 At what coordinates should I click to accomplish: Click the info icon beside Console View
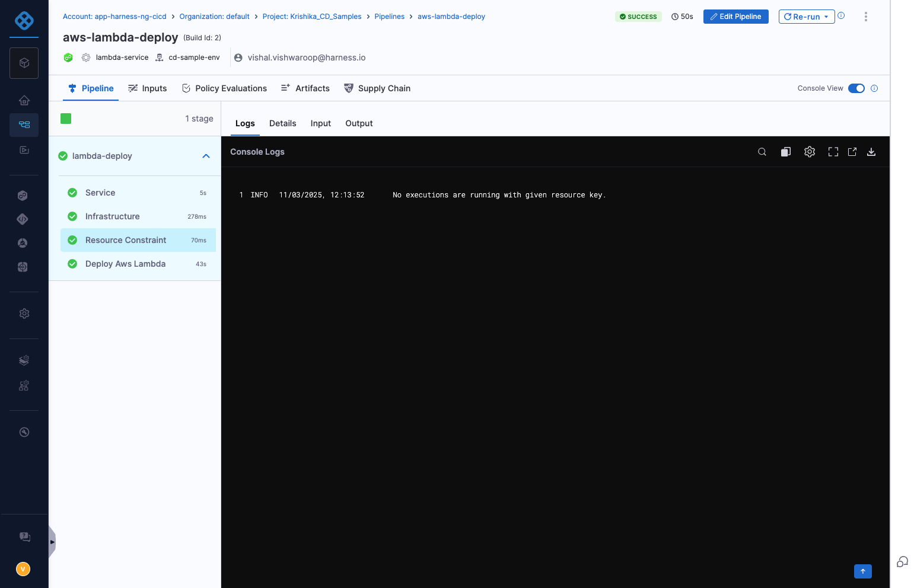click(874, 88)
